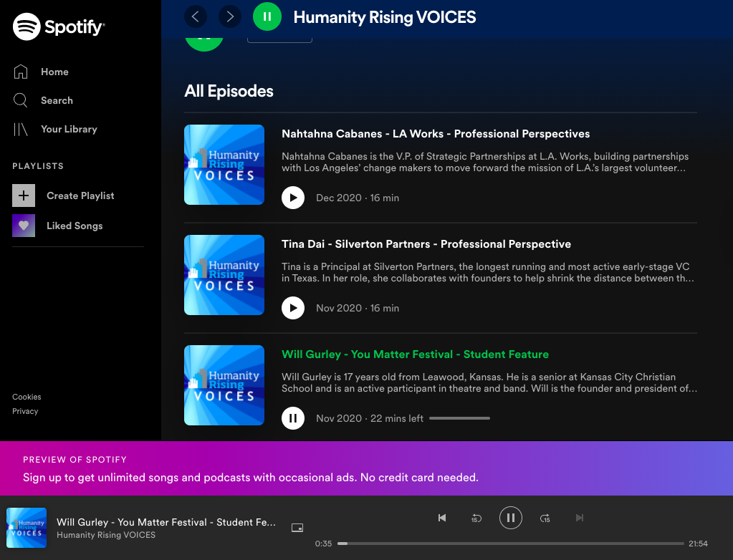Click Will Gurley episode progress bar

[459, 418]
